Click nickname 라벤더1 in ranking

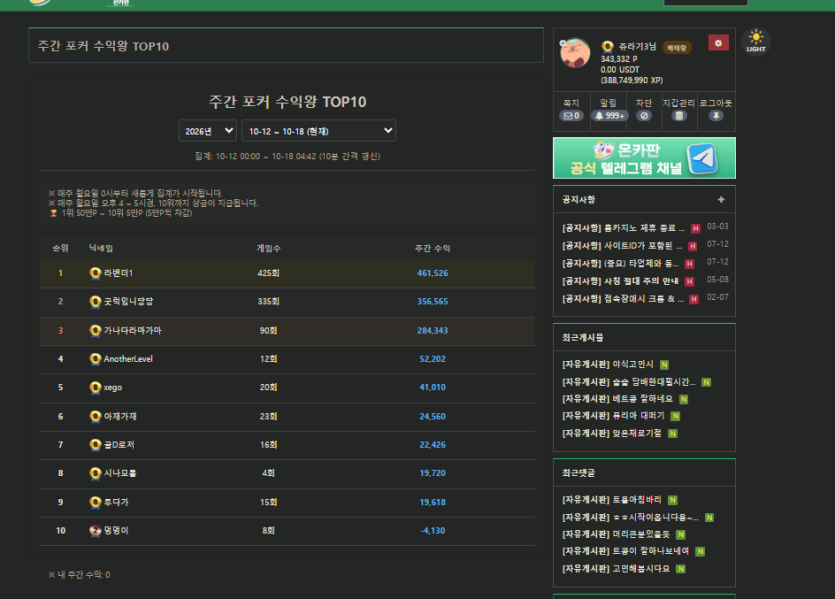point(118,273)
